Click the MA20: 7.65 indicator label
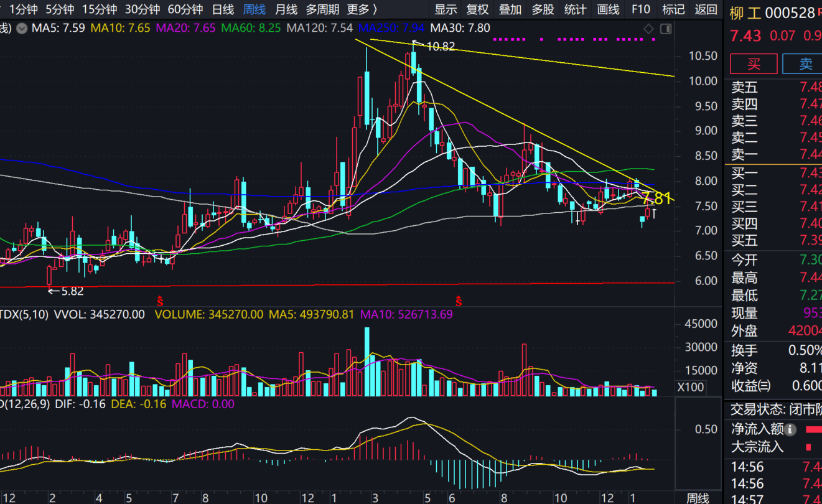 pos(185,28)
